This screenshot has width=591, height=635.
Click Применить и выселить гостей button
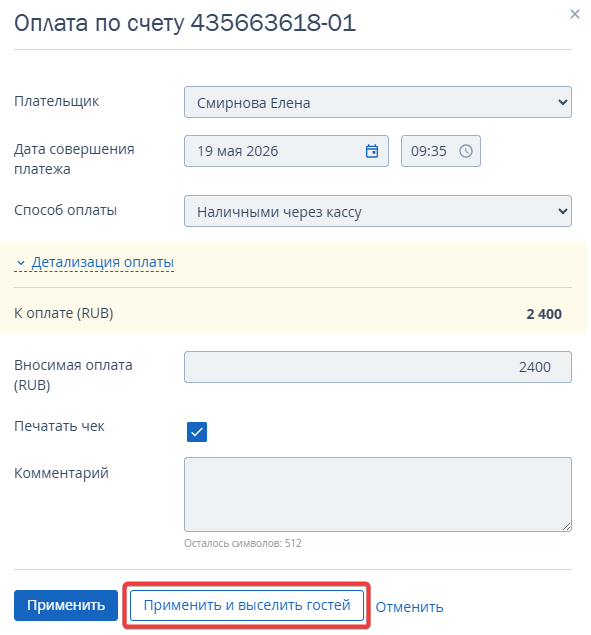pos(247,605)
